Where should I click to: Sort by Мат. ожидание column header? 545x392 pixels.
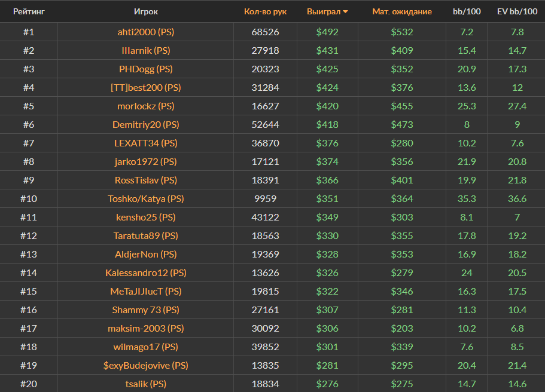401,11
